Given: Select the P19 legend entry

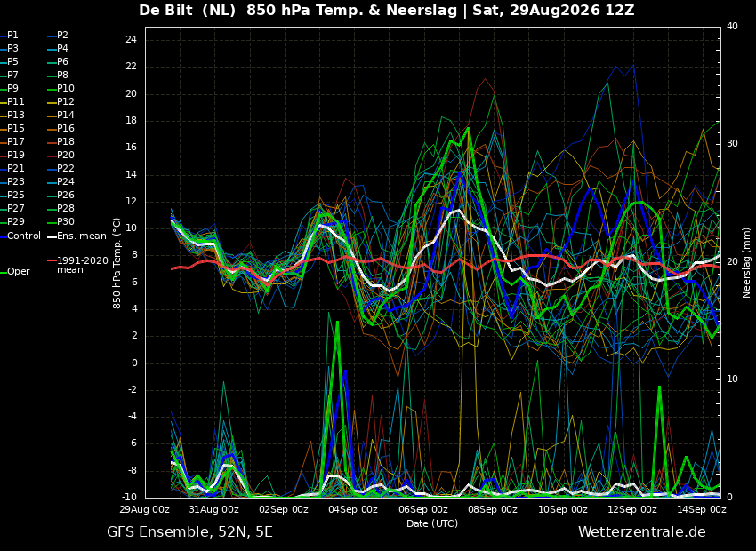Looking at the screenshot, I should coord(12,156).
